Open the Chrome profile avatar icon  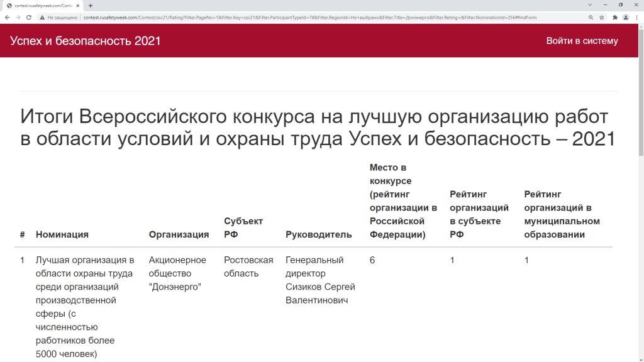point(626,17)
